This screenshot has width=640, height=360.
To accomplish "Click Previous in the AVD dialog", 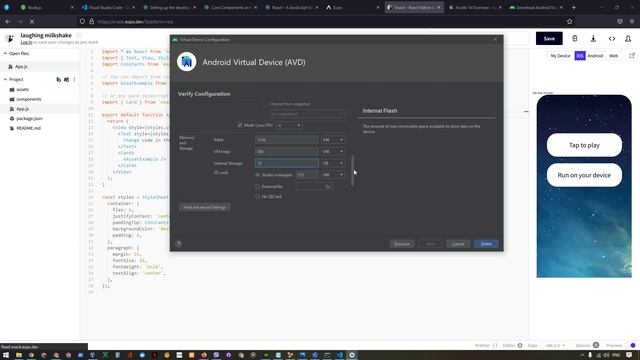I will (402, 244).
